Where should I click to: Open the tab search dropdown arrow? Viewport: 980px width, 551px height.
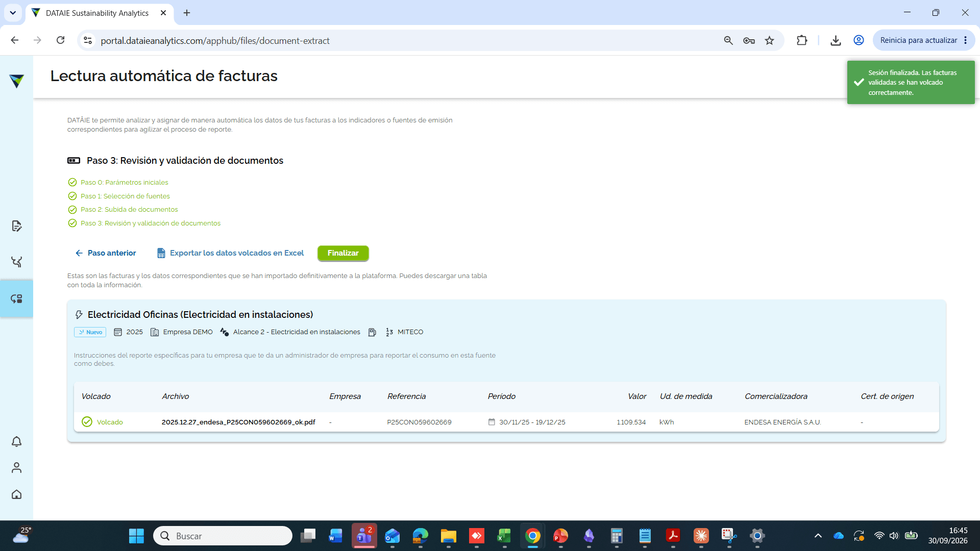click(13, 13)
